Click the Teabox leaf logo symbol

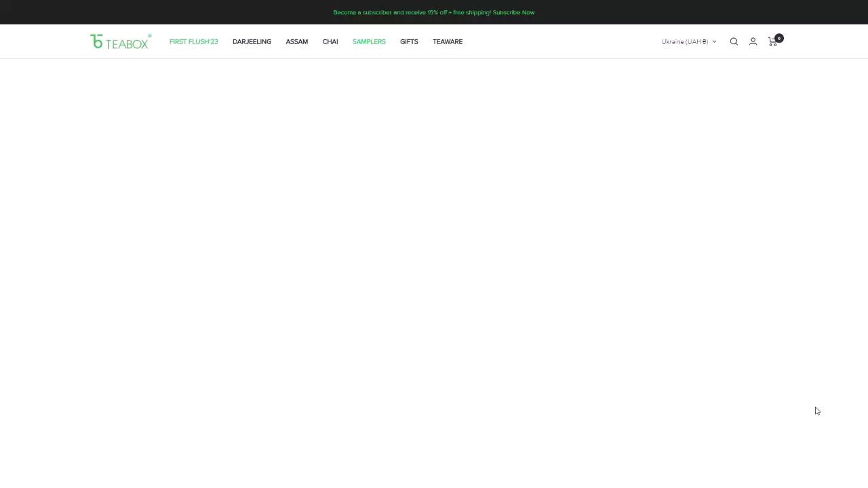pos(96,41)
